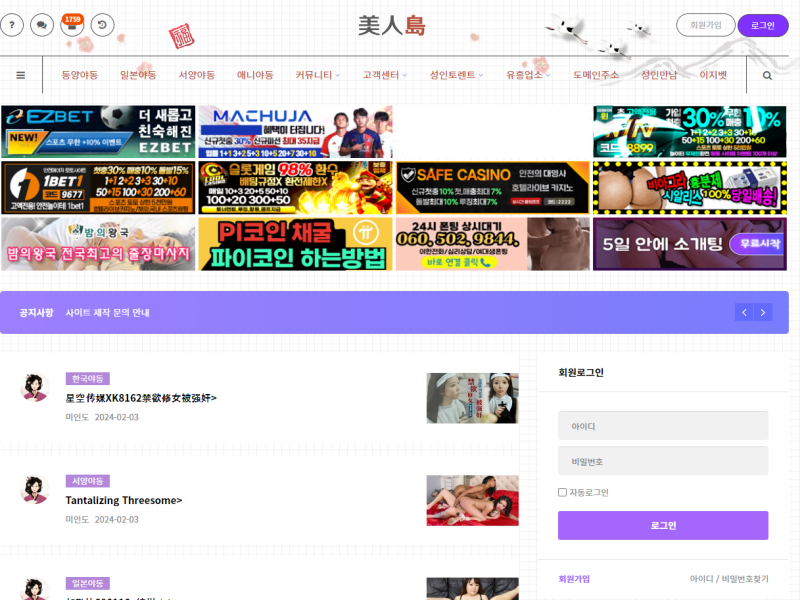The width and height of the screenshot is (800, 600).
Task: Open the icon with the 1759 badge
Action: point(72,25)
